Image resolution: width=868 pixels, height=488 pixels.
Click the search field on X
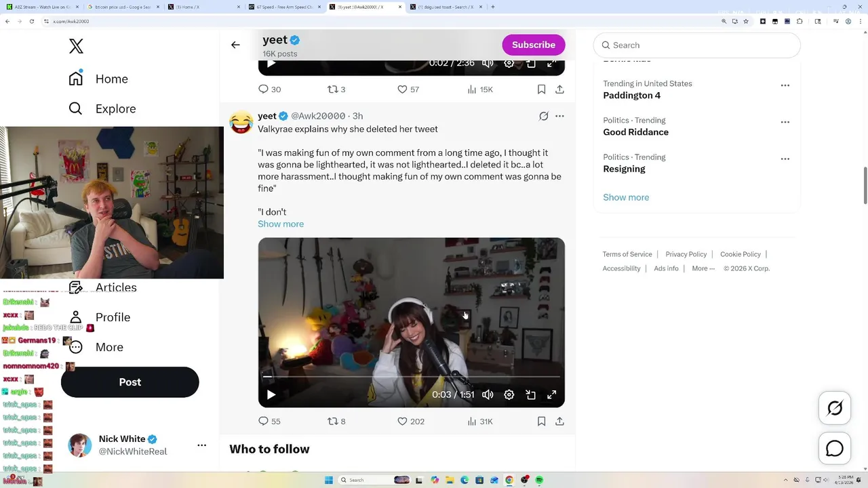(696, 45)
